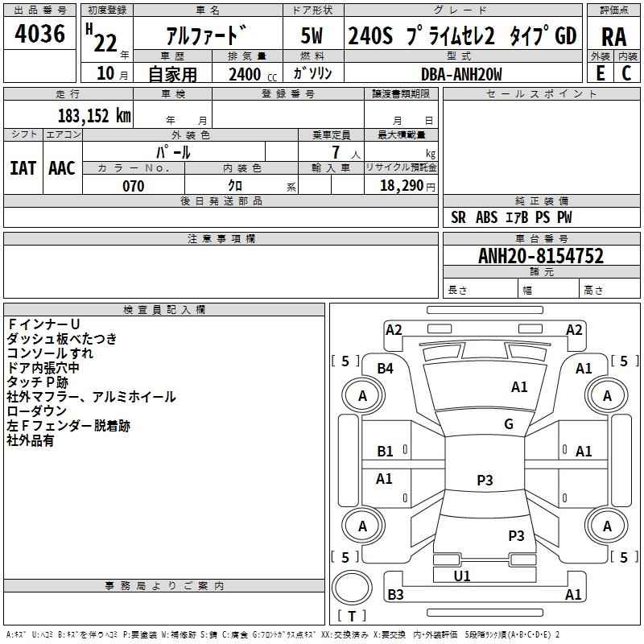Select the exterior color パール
This screenshot has height=644, width=644.
point(173,152)
